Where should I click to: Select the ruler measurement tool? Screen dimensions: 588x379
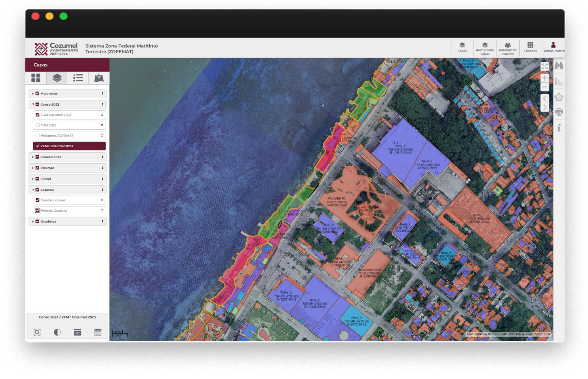[559, 81]
